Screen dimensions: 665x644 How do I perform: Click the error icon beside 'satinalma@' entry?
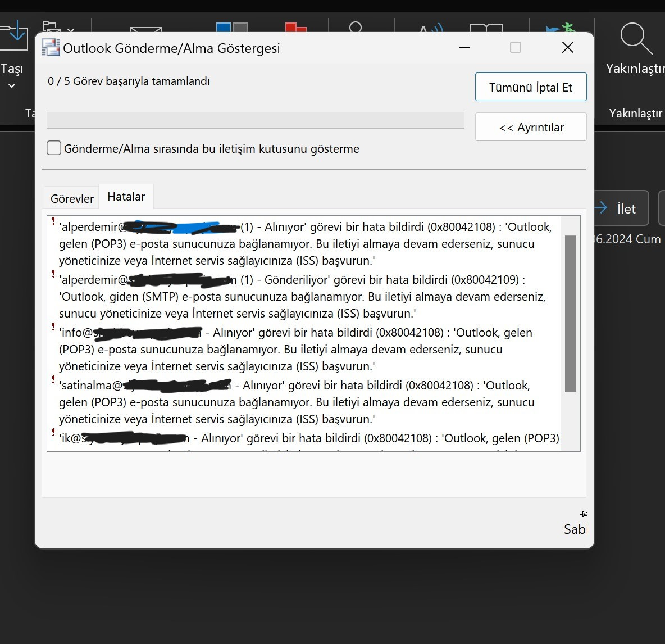point(53,379)
